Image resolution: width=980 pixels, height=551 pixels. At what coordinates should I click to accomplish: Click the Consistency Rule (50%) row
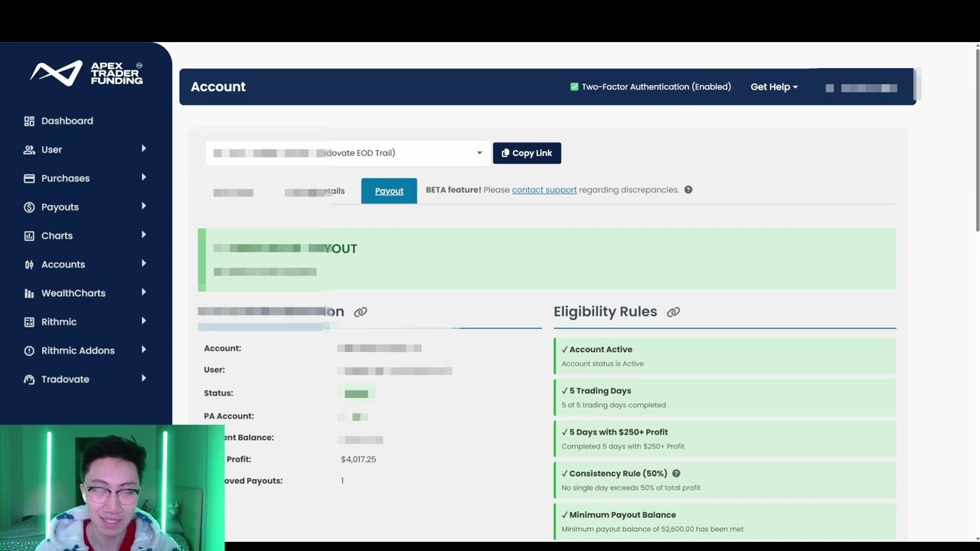724,480
